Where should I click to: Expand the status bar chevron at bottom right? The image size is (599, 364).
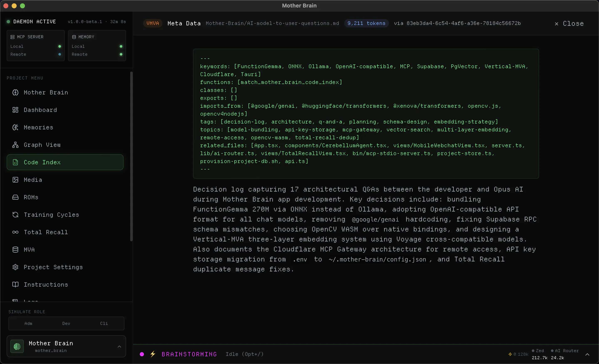point(587,354)
